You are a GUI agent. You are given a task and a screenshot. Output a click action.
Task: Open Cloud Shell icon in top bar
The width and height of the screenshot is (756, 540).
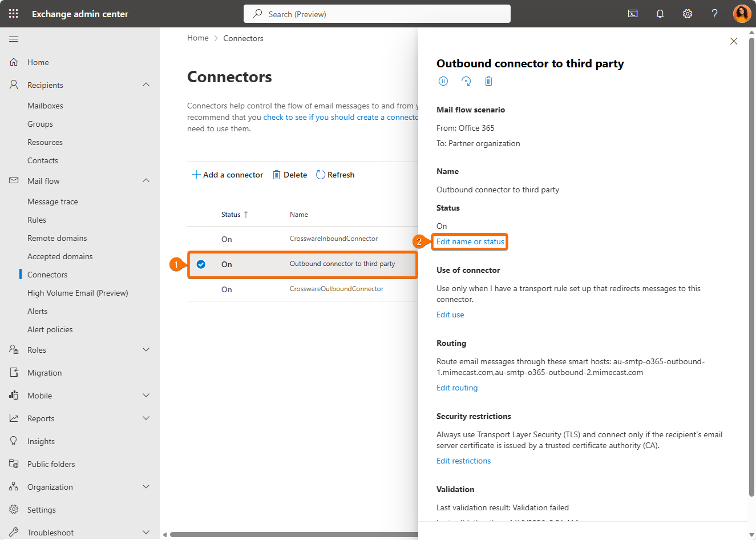(633, 14)
